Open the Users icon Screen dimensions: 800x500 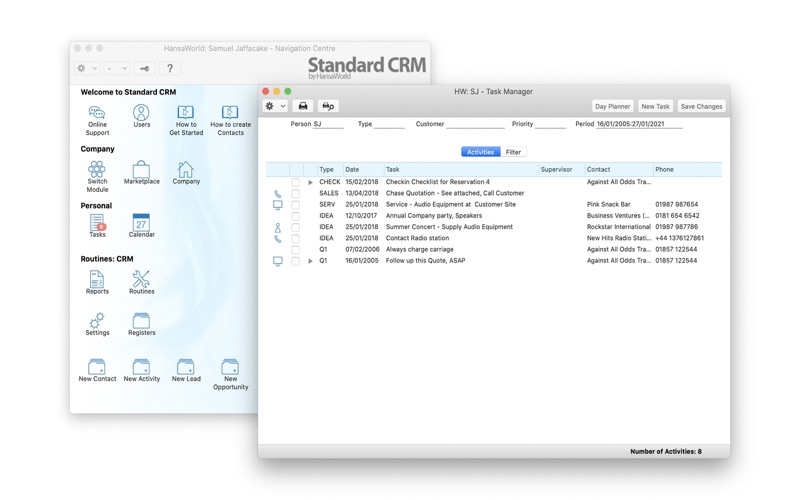click(141, 116)
